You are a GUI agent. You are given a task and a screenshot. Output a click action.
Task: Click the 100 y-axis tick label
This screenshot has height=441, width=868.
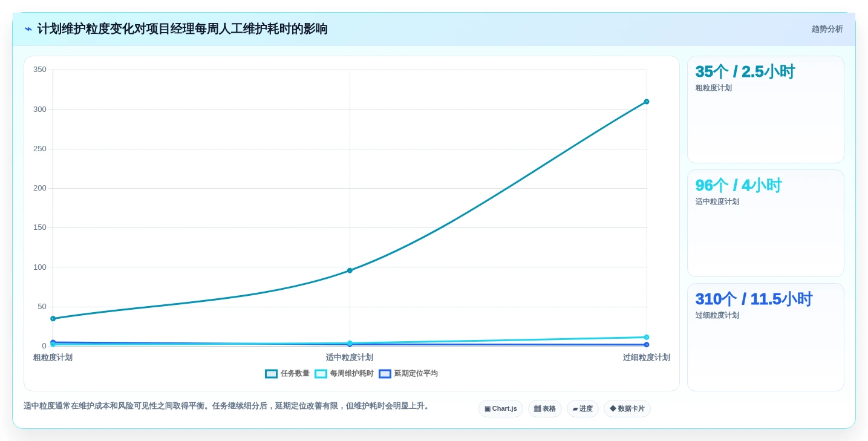coord(40,267)
